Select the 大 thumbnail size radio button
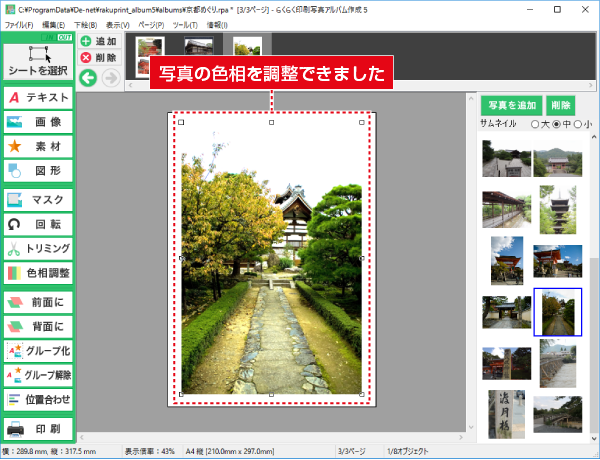The width and height of the screenshot is (600, 460). point(535,124)
